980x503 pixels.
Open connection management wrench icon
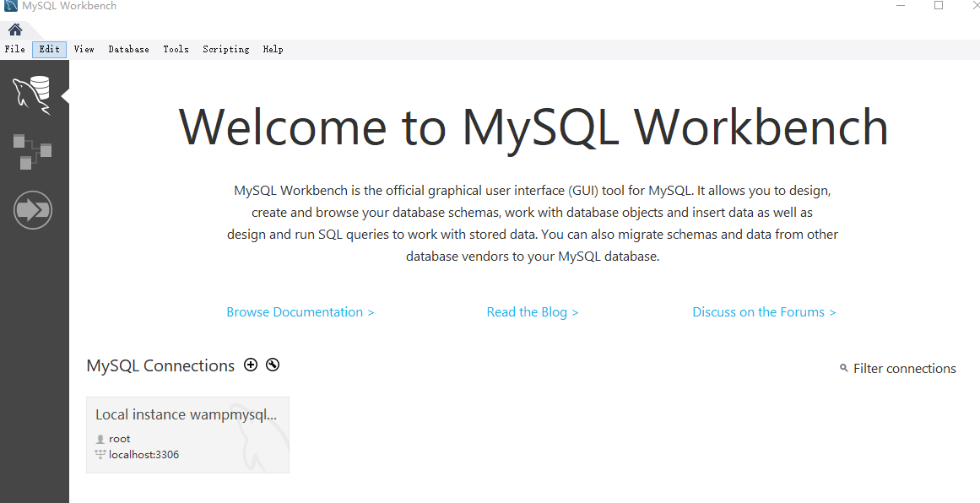point(272,364)
